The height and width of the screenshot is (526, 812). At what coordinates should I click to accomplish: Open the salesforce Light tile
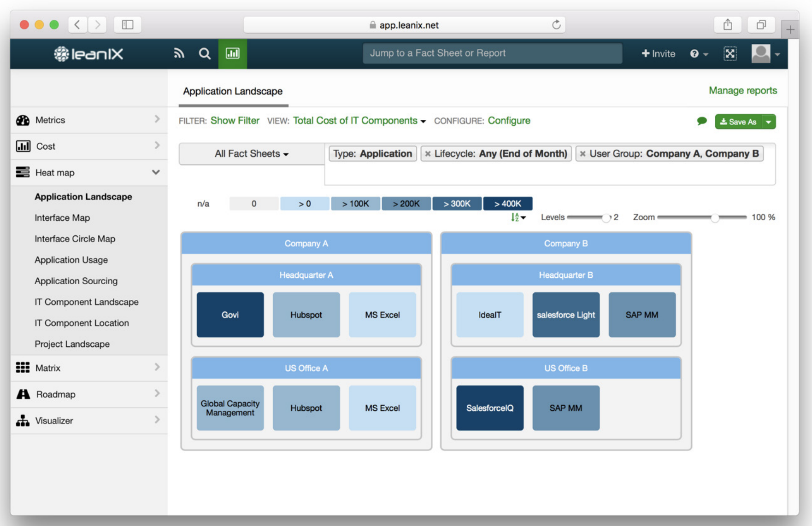[x=566, y=315]
